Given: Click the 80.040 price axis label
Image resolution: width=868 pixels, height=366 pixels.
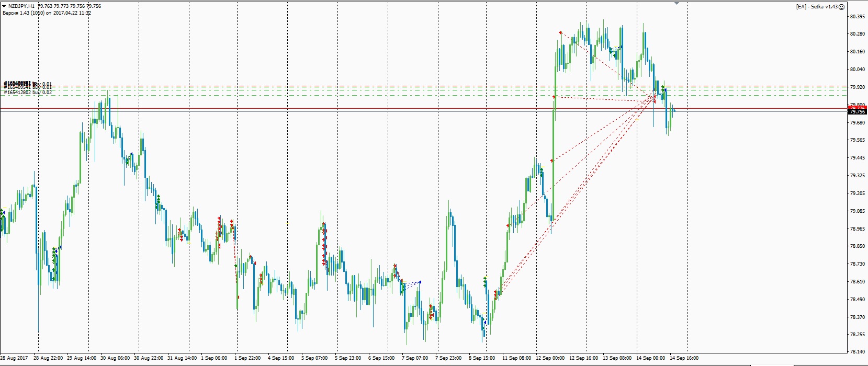Looking at the screenshot, I should pos(856,69).
